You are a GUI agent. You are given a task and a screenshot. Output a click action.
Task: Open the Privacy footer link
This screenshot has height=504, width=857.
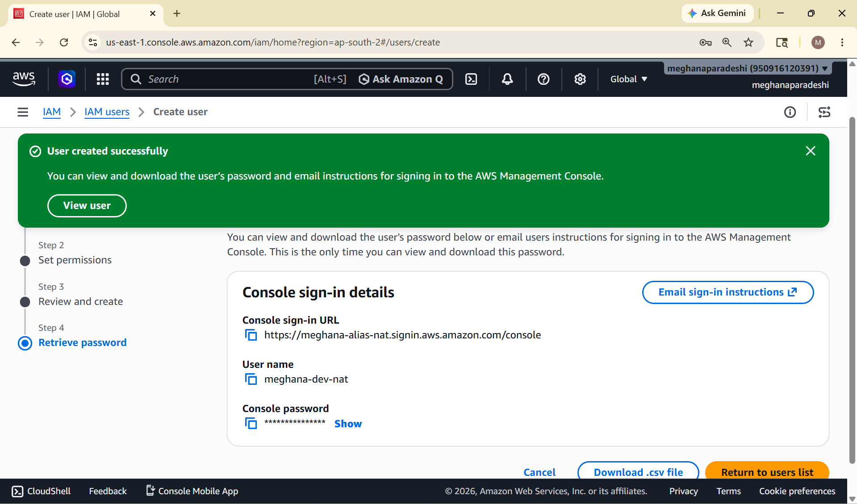pos(683,491)
